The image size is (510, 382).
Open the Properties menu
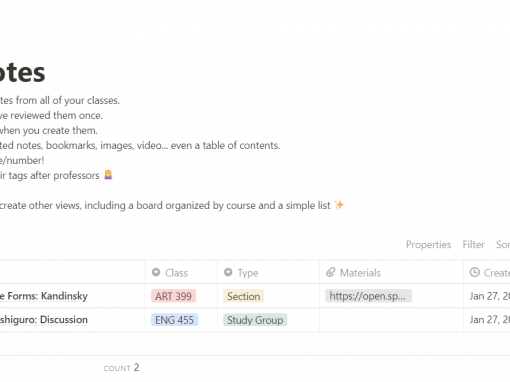click(x=428, y=245)
